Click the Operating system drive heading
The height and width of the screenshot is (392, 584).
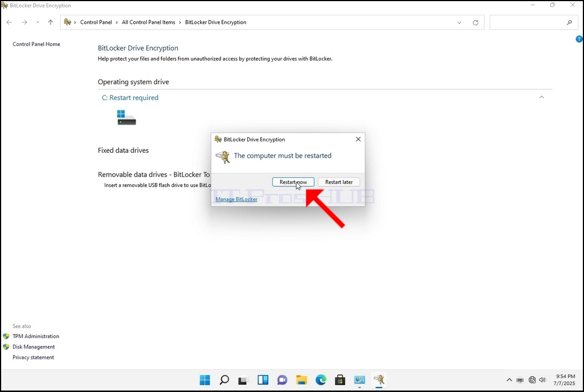pyautogui.click(x=134, y=82)
